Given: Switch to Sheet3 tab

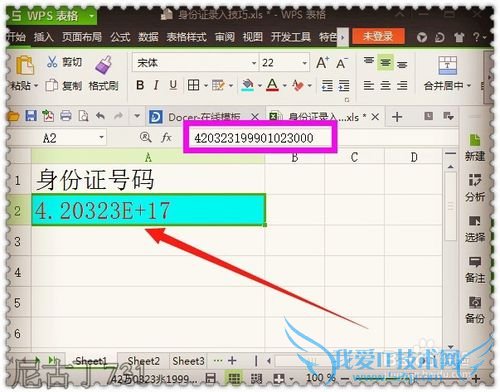Looking at the screenshot, I should pyautogui.click(x=188, y=361).
